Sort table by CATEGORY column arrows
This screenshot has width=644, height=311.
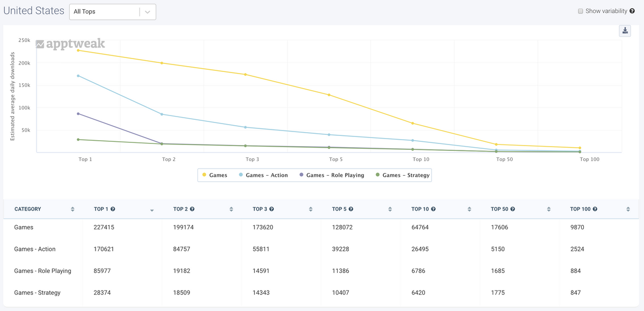72,209
